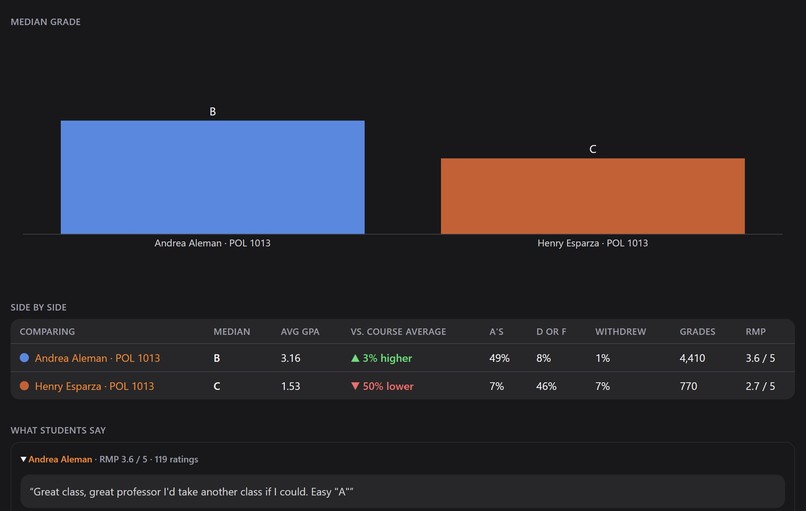Click the RMP column header

pyautogui.click(x=756, y=332)
